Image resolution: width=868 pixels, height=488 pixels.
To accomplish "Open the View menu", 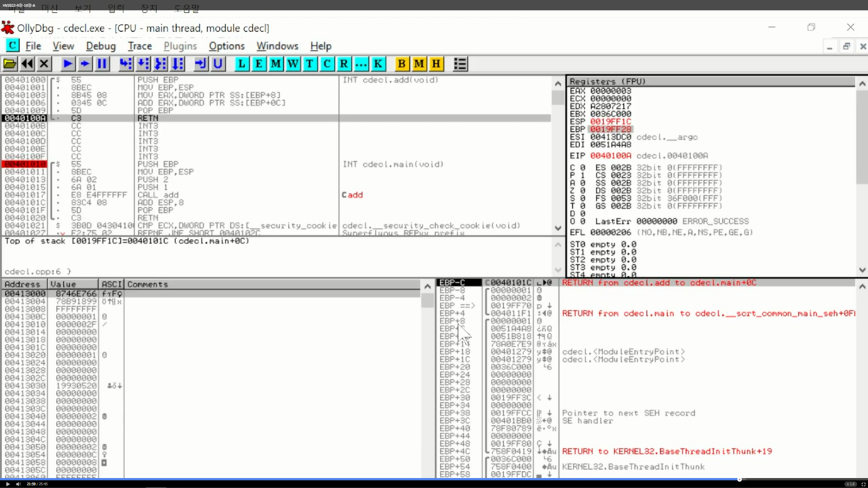I will pos(63,46).
